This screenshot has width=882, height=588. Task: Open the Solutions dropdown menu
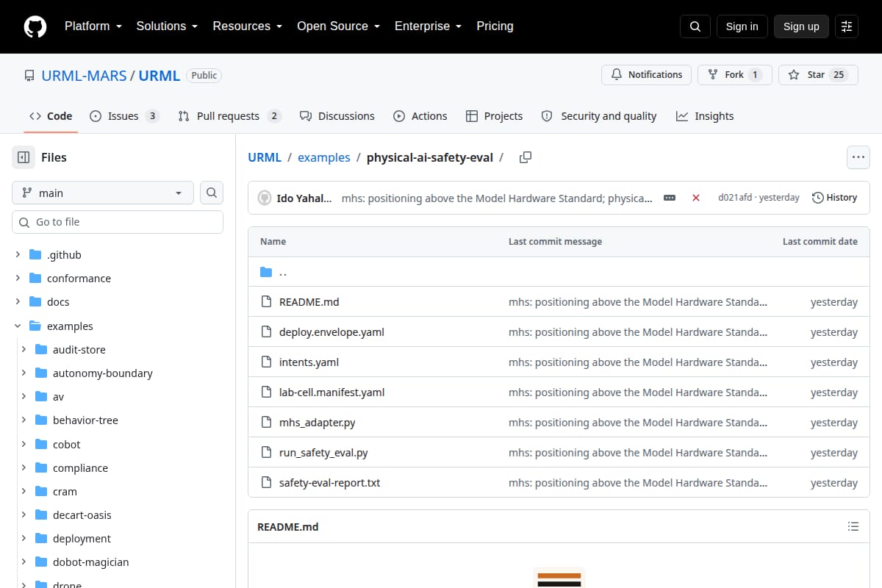click(167, 26)
